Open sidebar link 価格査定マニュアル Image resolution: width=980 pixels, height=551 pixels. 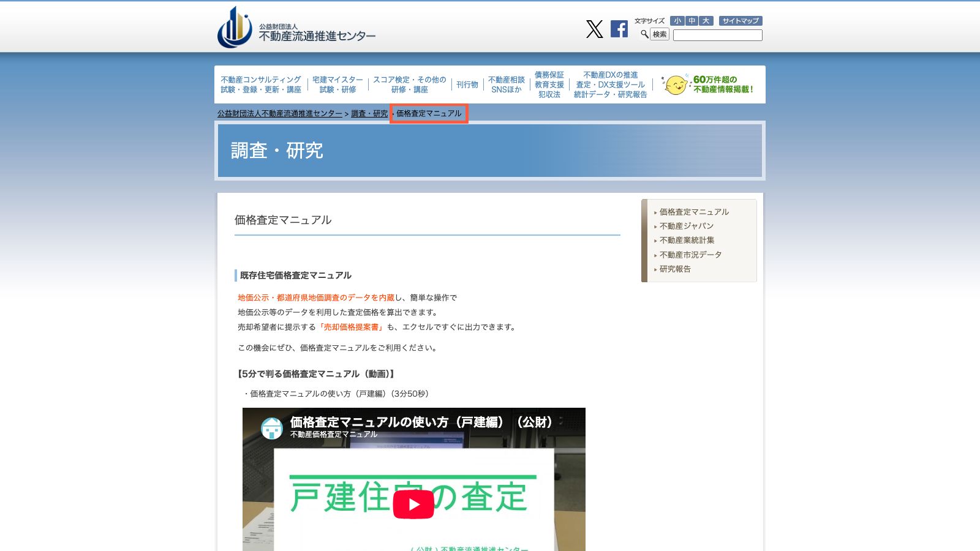click(x=694, y=212)
